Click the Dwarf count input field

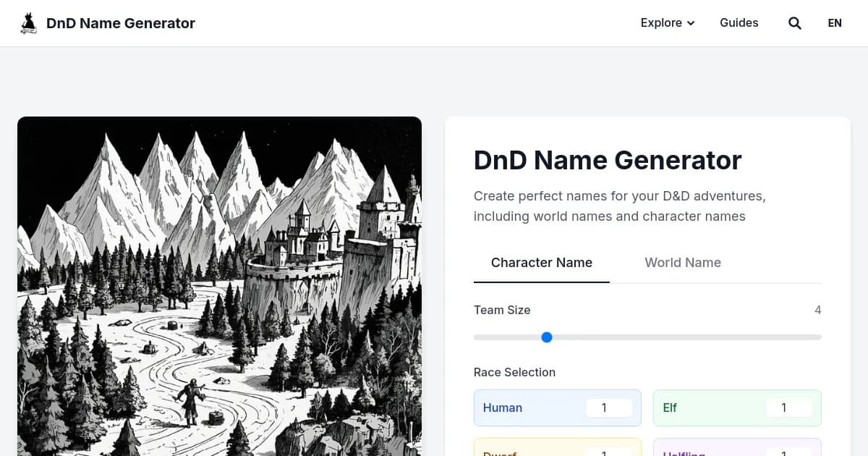pyautogui.click(x=610, y=452)
